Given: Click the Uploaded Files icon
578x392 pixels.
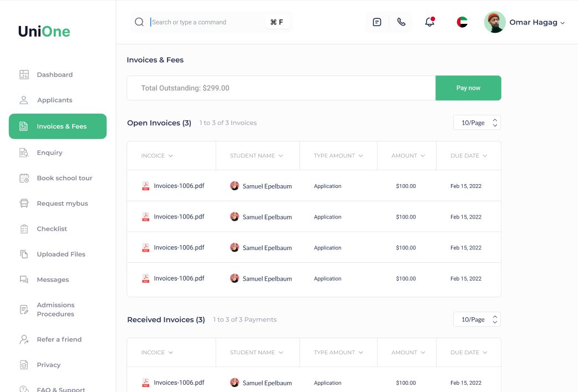Looking at the screenshot, I should pos(24,254).
